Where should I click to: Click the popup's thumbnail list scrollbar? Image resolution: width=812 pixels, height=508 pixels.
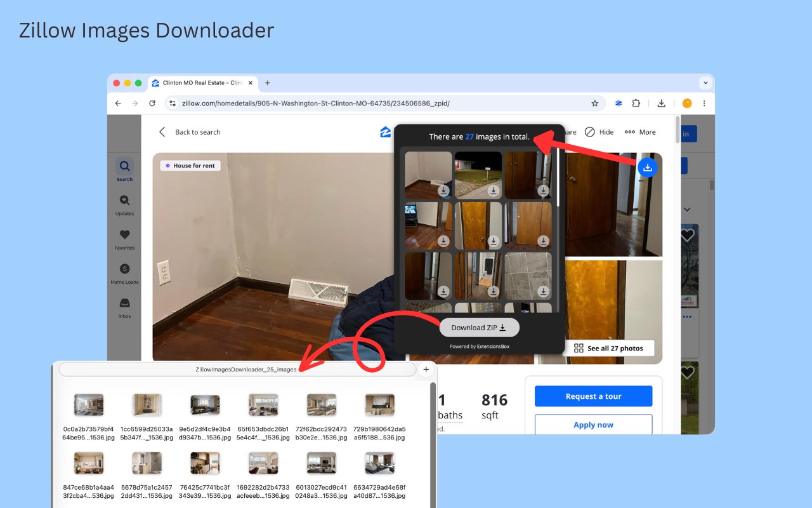[558, 178]
